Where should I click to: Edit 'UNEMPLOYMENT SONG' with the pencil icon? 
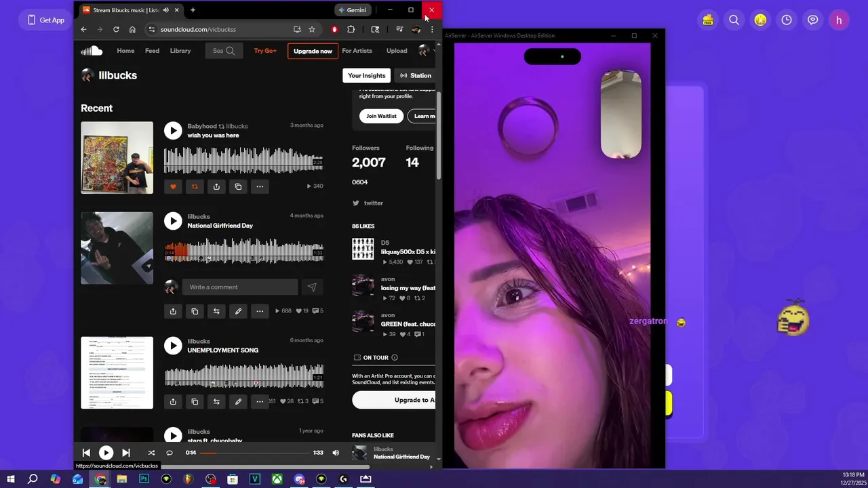pos(238,401)
